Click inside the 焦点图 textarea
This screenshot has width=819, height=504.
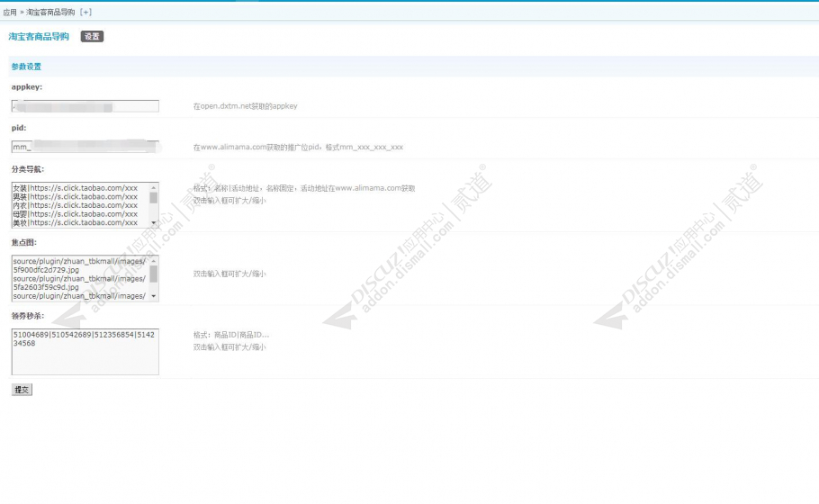pos(85,278)
